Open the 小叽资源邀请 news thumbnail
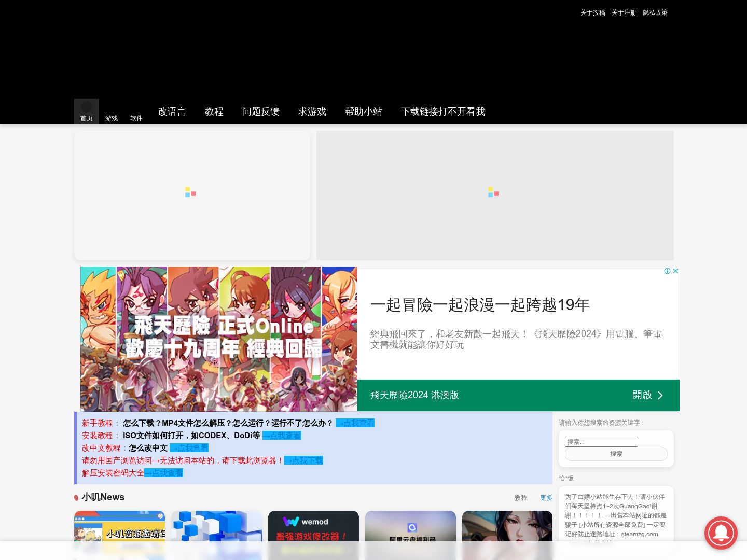Image resolution: width=747 pixels, height=560 pixels. click(119, 535)
